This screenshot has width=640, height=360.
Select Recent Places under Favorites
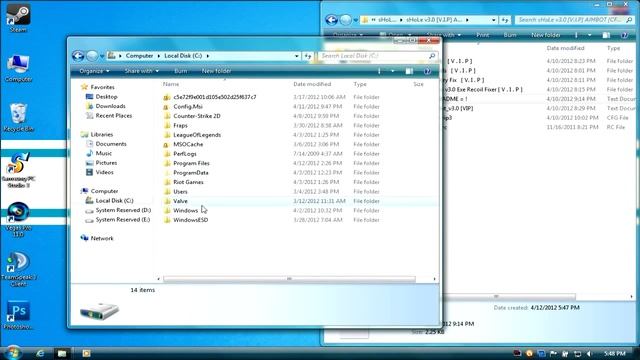click(109, 116)
